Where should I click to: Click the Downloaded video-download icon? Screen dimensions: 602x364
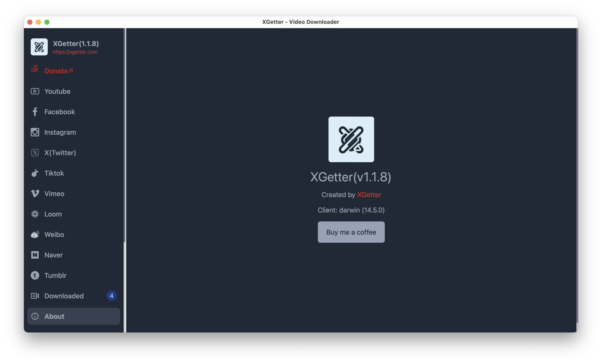click(35, 296)
